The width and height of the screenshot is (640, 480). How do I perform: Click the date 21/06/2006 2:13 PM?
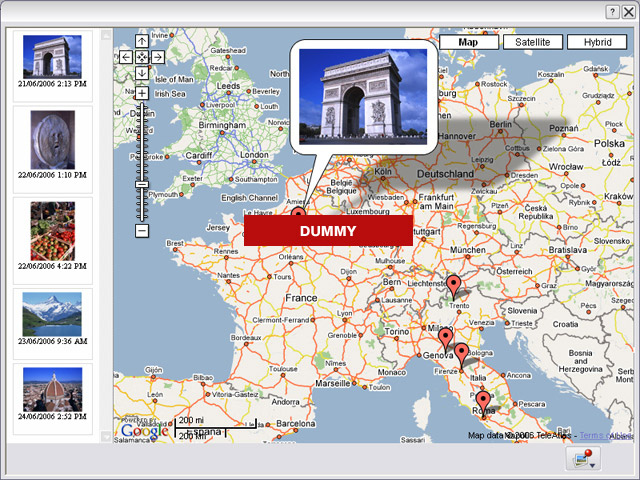[x=52, y=84]
